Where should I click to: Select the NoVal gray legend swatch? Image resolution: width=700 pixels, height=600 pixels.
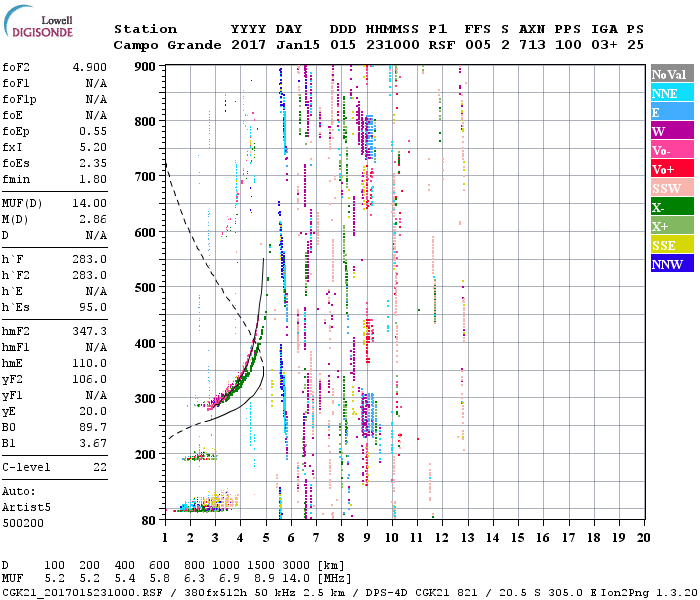pyautogui.click(x=671, y=74)
